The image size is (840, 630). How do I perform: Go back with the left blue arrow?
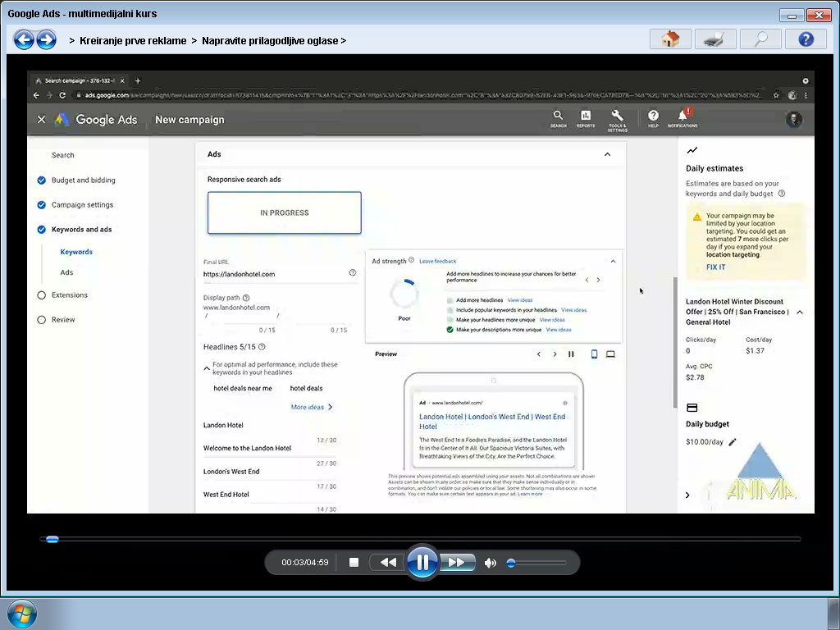(24, 39)
